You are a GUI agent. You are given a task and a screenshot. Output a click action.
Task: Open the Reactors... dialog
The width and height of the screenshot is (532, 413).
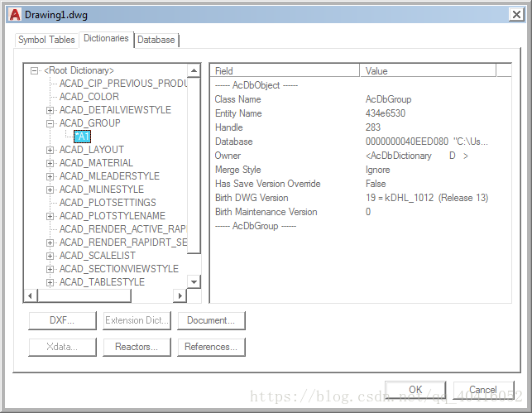[137, 347]
